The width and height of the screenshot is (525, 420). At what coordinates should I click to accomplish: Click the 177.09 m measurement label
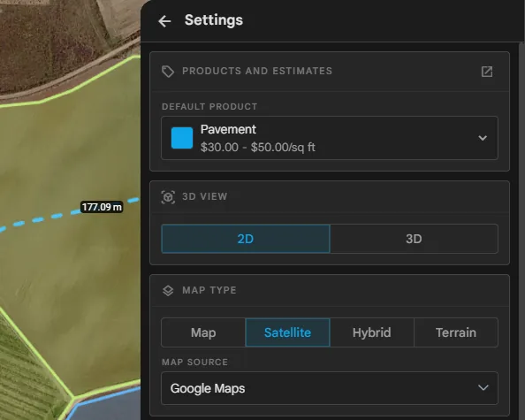(102, 207)
